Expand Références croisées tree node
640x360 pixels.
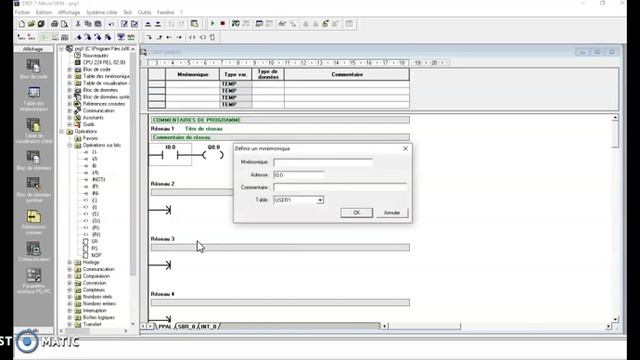point(70,104)
